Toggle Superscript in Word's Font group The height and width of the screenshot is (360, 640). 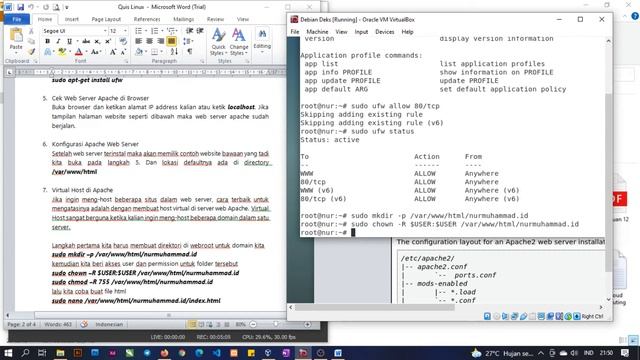click(x=108, y=41)
